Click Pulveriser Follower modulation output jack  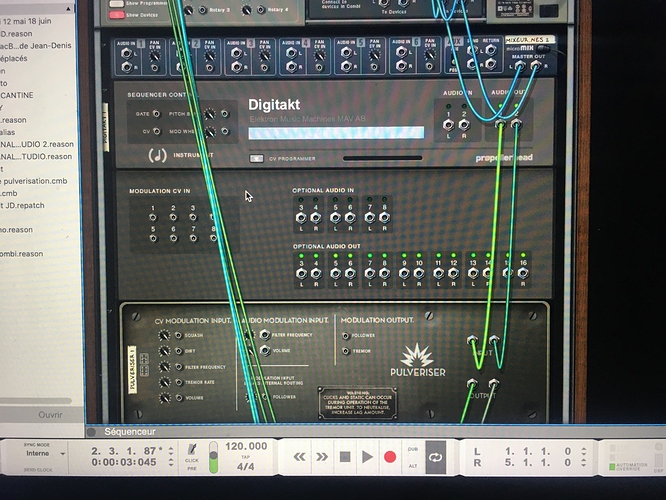coord(345,336)
